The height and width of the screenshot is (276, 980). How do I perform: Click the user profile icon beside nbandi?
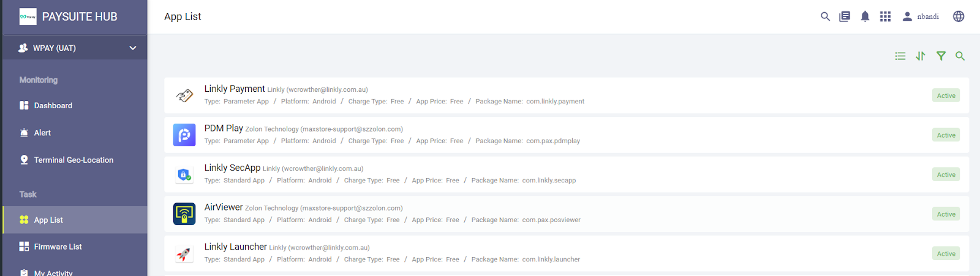907,17
